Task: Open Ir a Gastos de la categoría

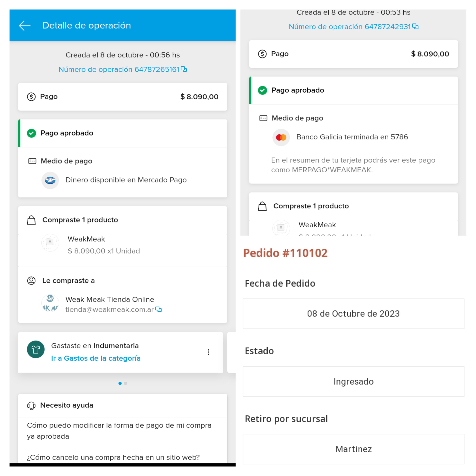Action: click(x=96, y=358)
